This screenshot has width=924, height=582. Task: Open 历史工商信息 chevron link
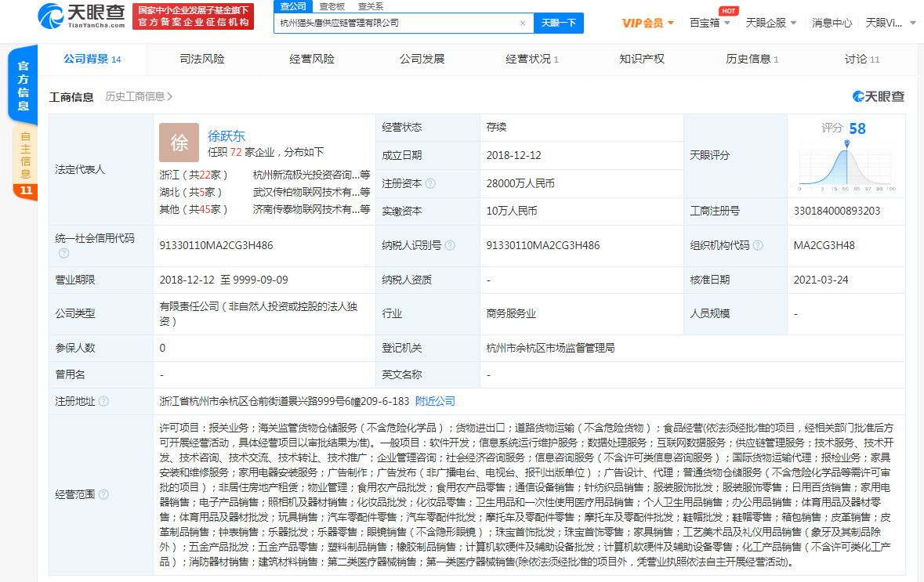[x=139, y=96]
